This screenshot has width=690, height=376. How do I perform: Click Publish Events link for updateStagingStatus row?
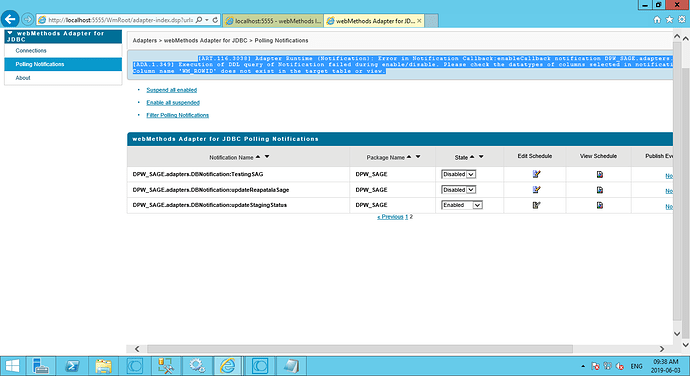[x=669, y=206]
